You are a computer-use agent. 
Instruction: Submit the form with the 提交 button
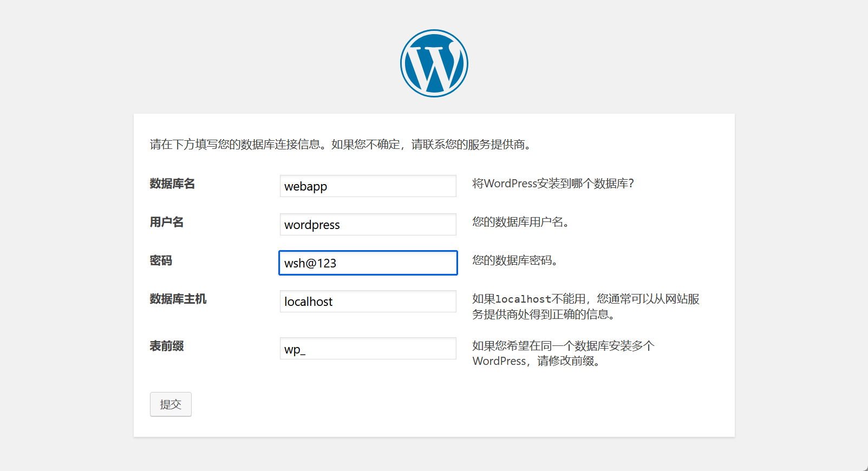tap(171, 404)
